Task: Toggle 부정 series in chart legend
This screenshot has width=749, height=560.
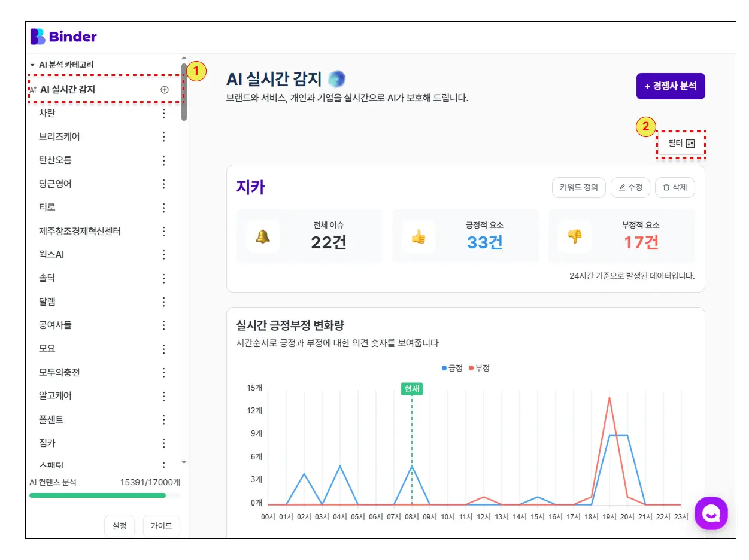Action: (x=479, y=368)
